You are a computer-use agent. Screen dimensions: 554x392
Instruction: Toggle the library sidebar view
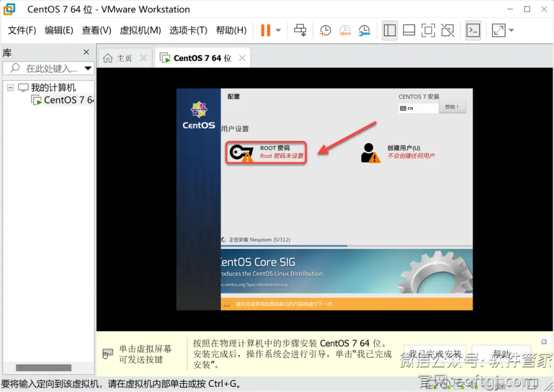click(x=390, y=30)
